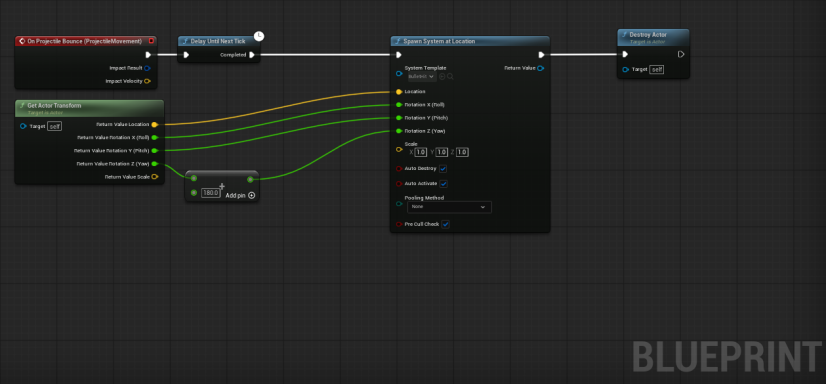Click the Rotation Z (Yaw) input pin
The width and height of the screenshot is (826, 384).
(x=399, y=131)
